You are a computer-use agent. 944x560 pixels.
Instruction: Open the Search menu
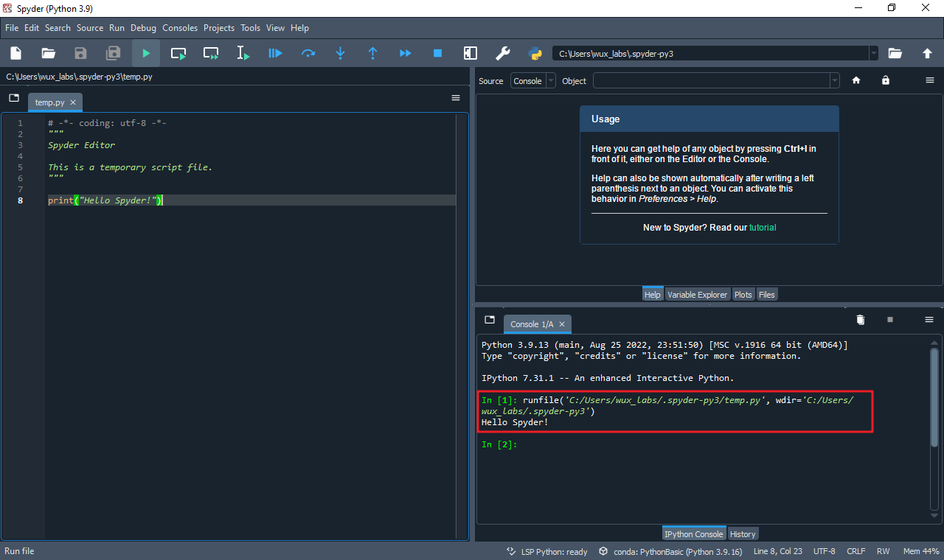pos(58,28)
